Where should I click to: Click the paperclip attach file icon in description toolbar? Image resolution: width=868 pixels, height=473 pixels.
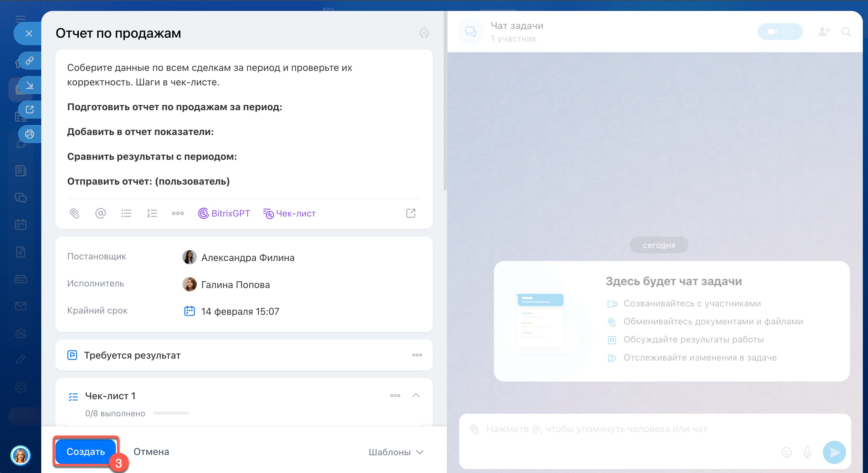point(74,213)
